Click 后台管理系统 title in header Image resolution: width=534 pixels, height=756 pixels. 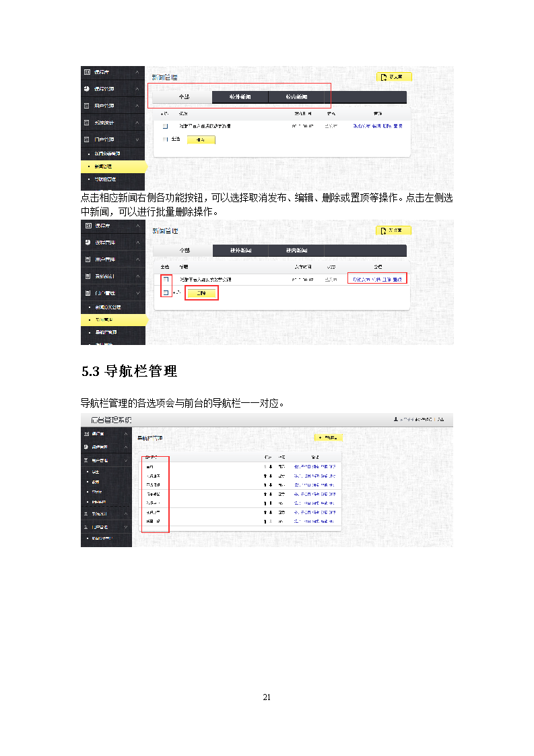click(x=111, y=420)
